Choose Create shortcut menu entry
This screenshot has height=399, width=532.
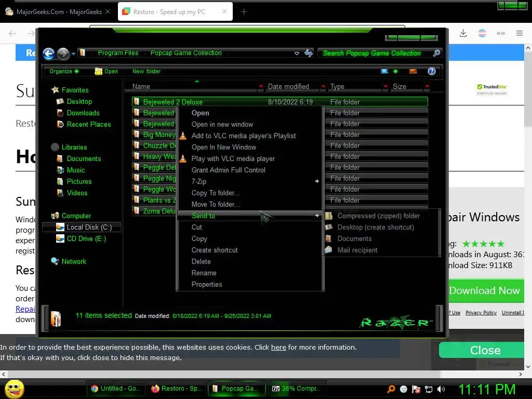click(215, 250)
